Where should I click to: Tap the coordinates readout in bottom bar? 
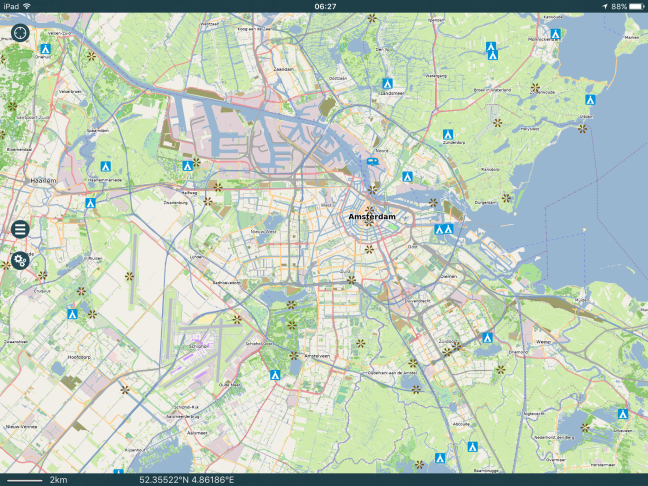point(185,480)
